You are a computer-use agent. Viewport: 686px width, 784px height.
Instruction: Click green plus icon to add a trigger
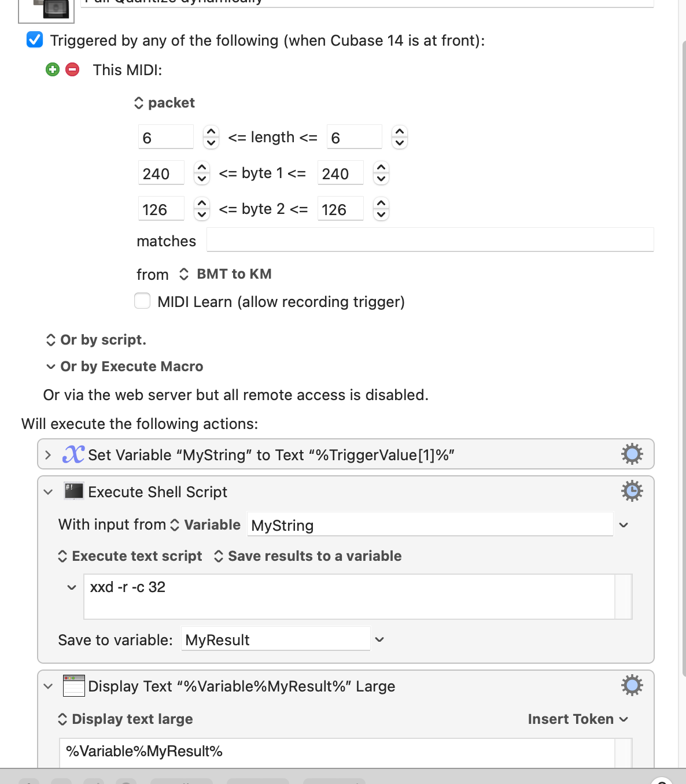[53, 70]
